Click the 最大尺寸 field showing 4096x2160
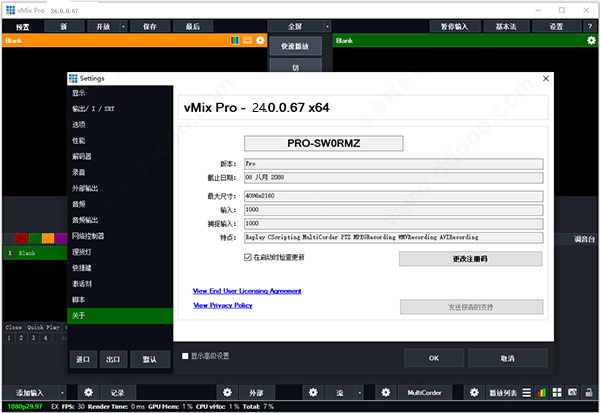600x413 pixels. pos(393,196)
